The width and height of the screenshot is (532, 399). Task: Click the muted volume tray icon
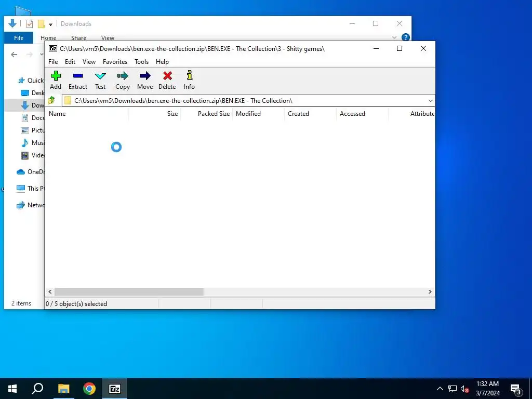point(465,389)
